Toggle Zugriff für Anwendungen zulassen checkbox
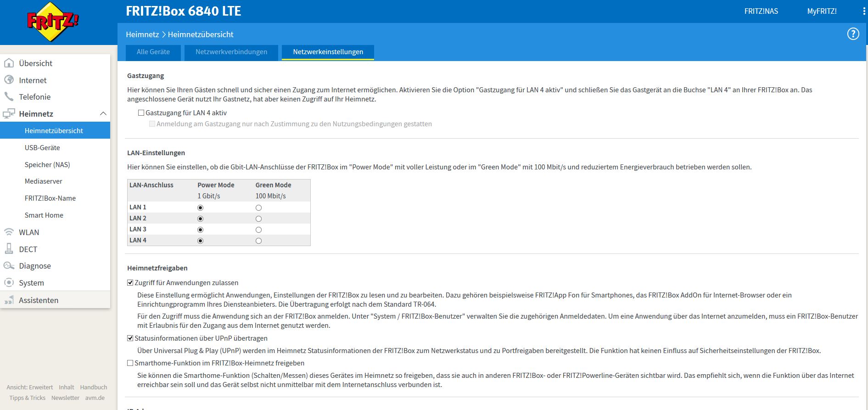 [x=130, y=283]
